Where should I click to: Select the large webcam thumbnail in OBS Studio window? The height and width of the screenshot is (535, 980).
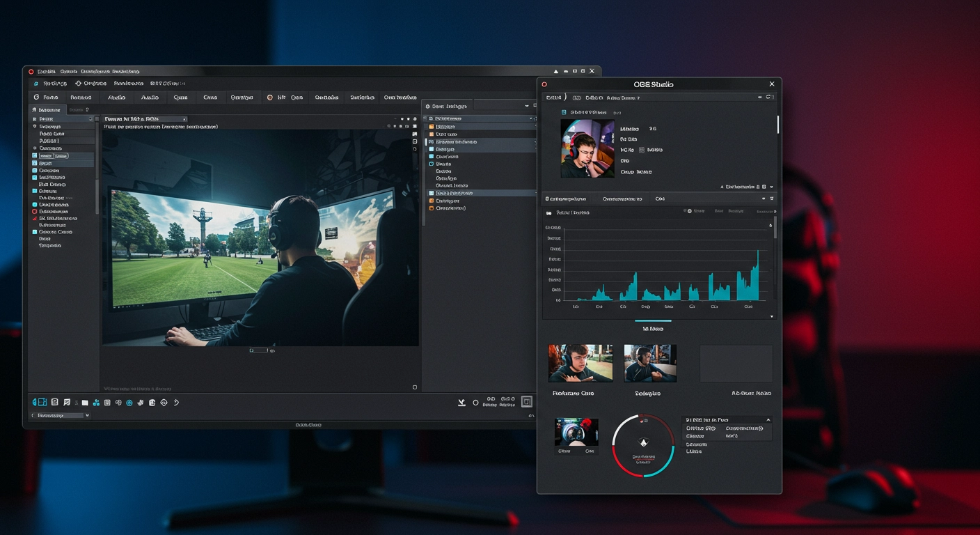(x=587, y=148)
